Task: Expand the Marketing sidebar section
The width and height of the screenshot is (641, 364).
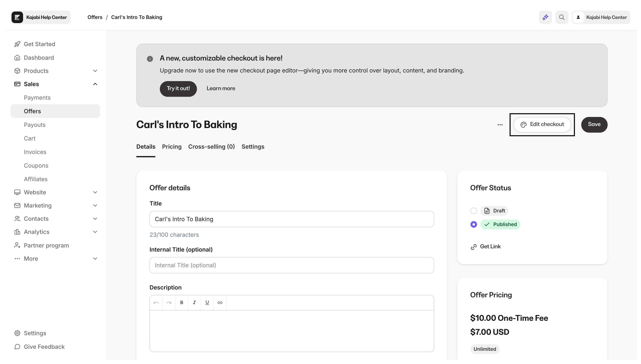Action: click(x=95, y=205)
